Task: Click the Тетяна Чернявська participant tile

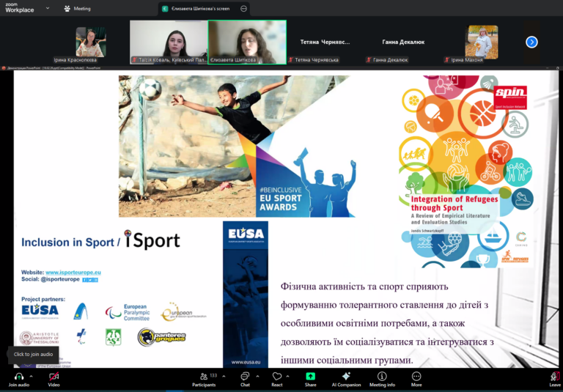Action: coord(325,42)
